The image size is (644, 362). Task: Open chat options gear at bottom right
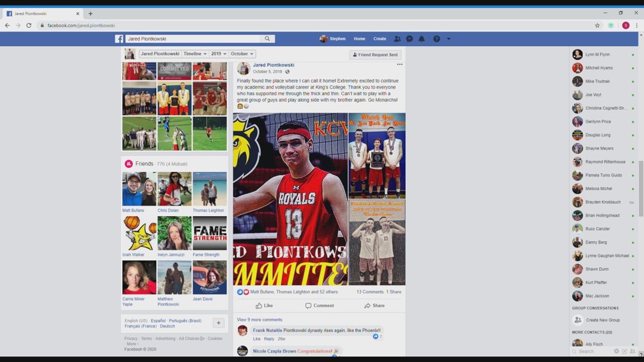pos(616,351)
